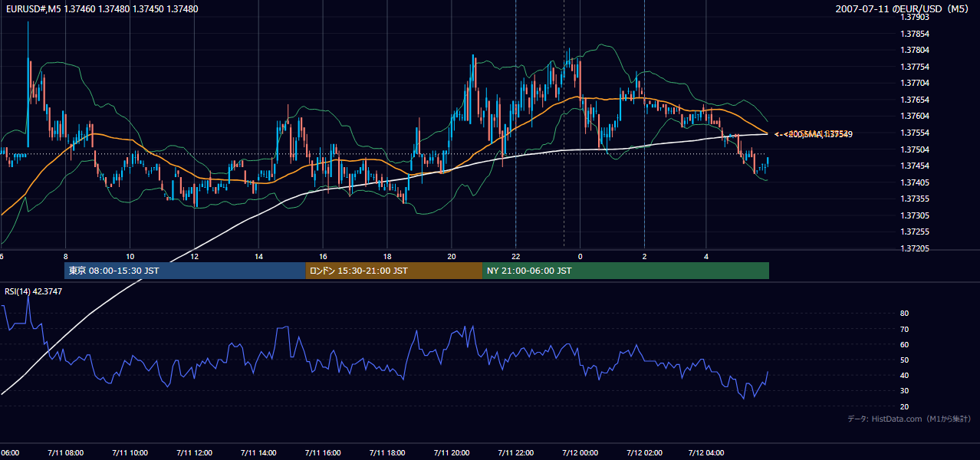
Task: Click RSI scale label 20
Action: tap(904, 406)
